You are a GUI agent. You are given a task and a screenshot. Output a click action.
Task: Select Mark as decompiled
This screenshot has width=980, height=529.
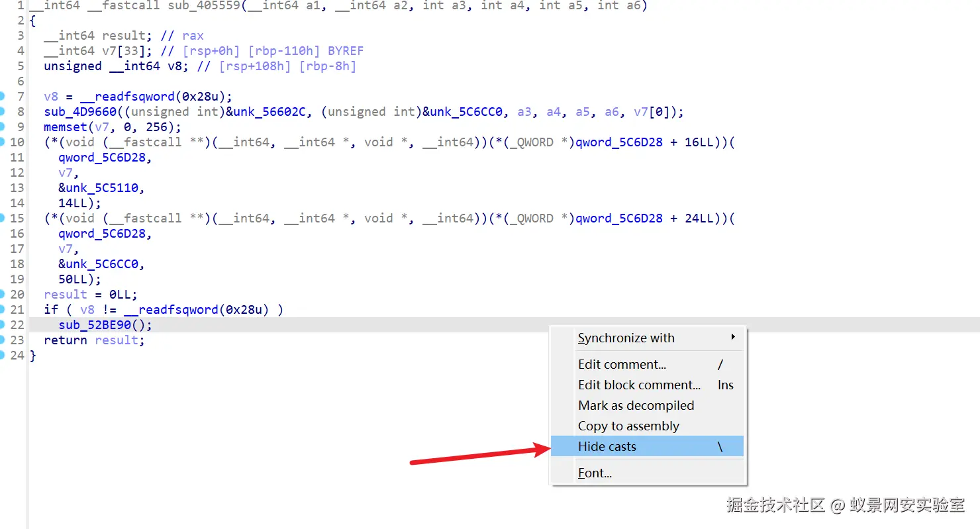coord(648,405)
